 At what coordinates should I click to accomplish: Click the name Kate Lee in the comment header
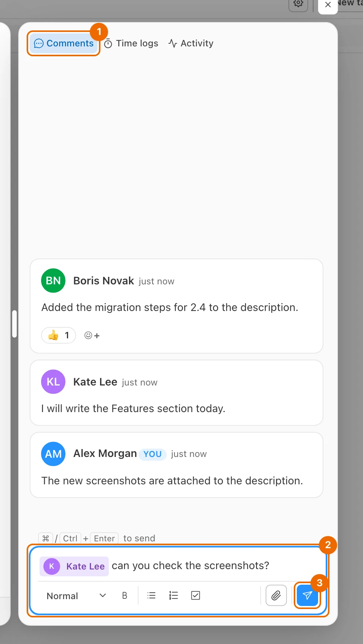(x=95, y=382)
